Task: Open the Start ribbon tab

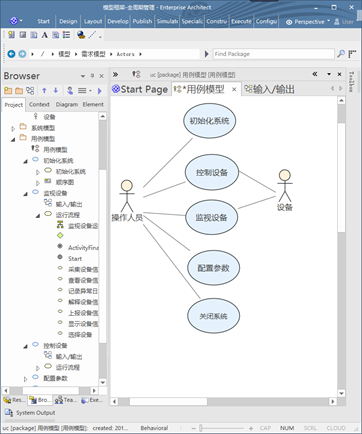Action: [x=43, y=21]
